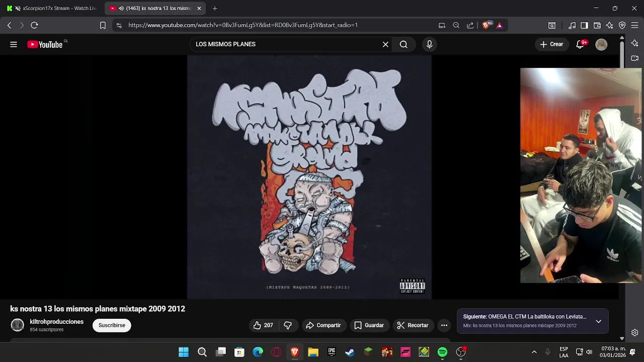
Task: Show hidden system tray icons
Action: [x=534, y=352]
